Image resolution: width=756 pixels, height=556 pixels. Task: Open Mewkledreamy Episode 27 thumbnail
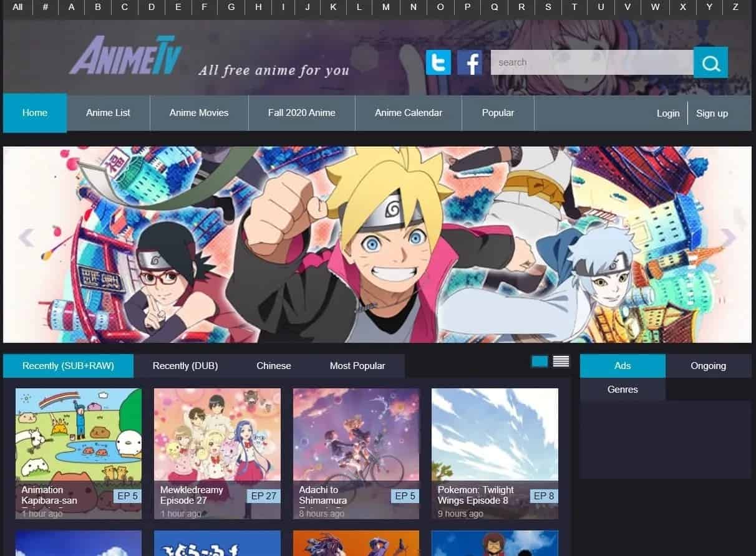click(x=217, y=454)
